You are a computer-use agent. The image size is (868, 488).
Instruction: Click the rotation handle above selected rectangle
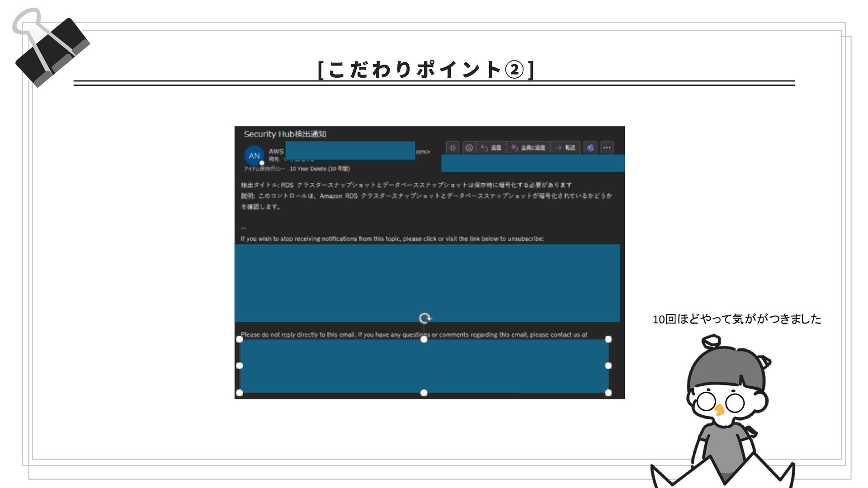[425, 319]
